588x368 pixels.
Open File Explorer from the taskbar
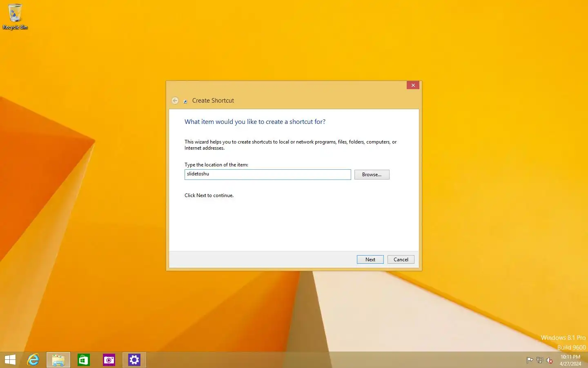click(58, 360)
